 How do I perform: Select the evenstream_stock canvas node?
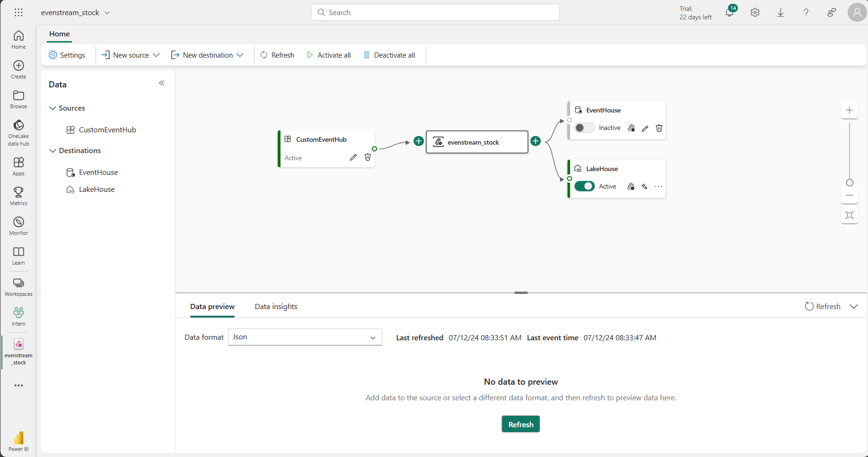pos(477,142)
